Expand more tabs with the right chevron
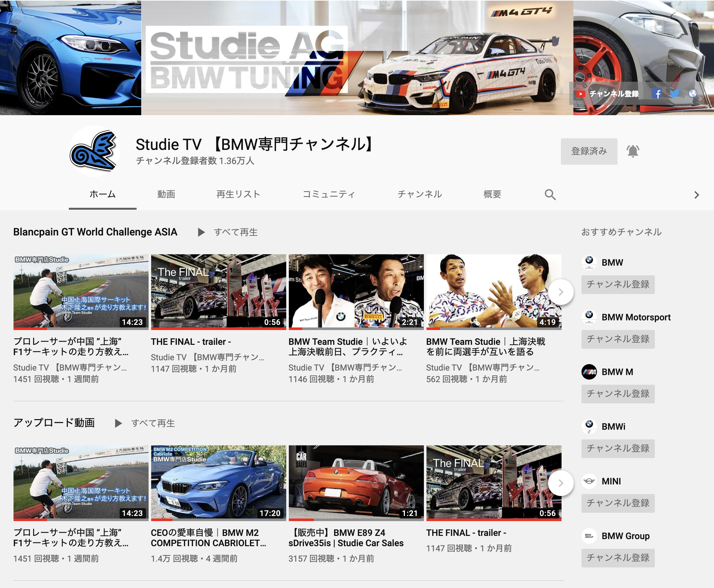The width and height of the screenshot is (714, 588). point(696,195)
